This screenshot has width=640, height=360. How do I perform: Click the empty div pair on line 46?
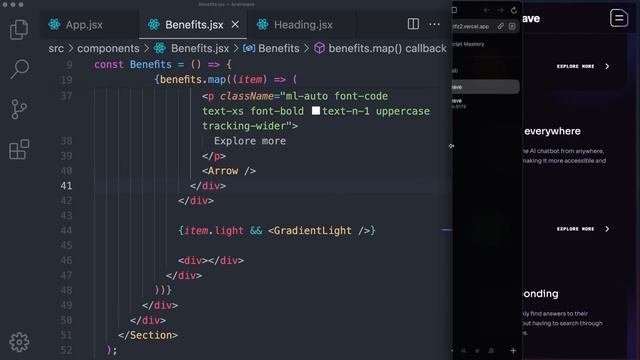pyautogui.click(x=211, y=260)
